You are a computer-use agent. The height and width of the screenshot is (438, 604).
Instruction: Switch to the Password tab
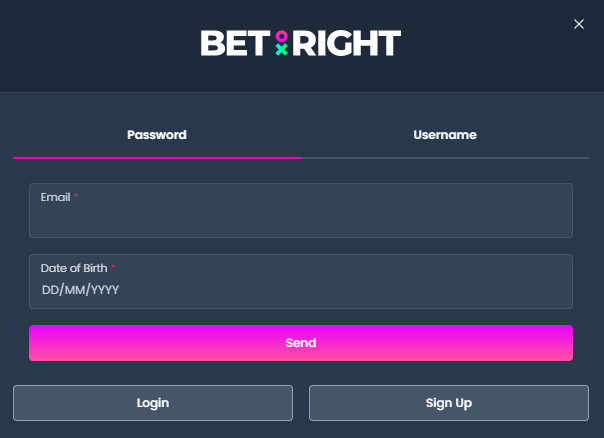pos(157,135)
